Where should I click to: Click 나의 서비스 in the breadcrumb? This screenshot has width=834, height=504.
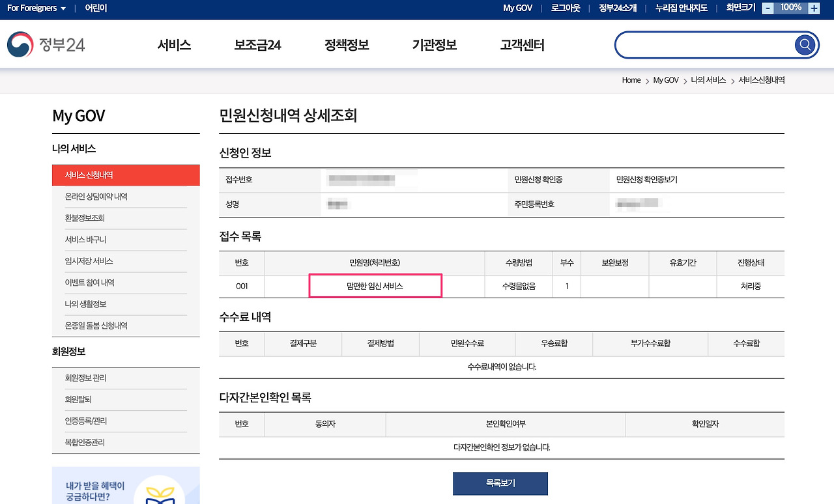click(708, 80)
